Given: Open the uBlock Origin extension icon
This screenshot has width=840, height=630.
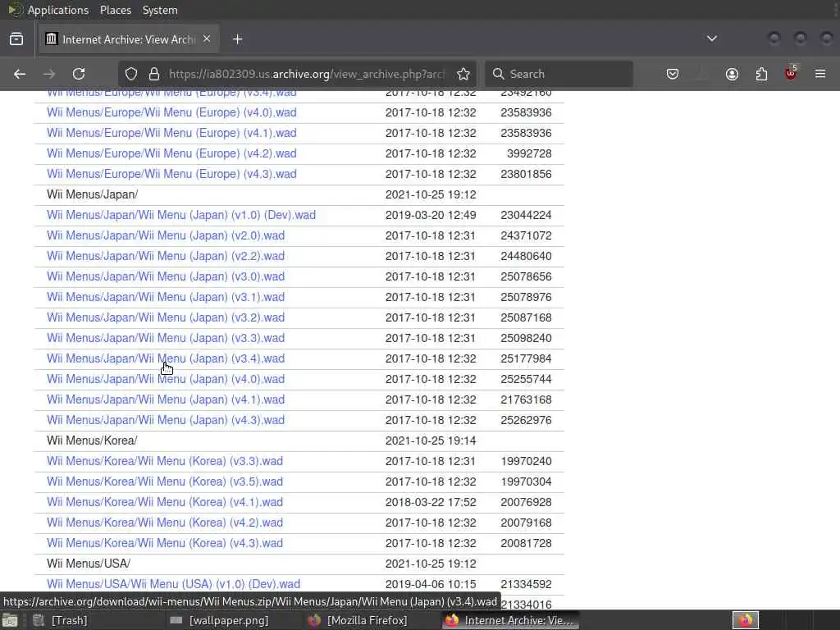Looking at the screenshot, I should 791,73.
